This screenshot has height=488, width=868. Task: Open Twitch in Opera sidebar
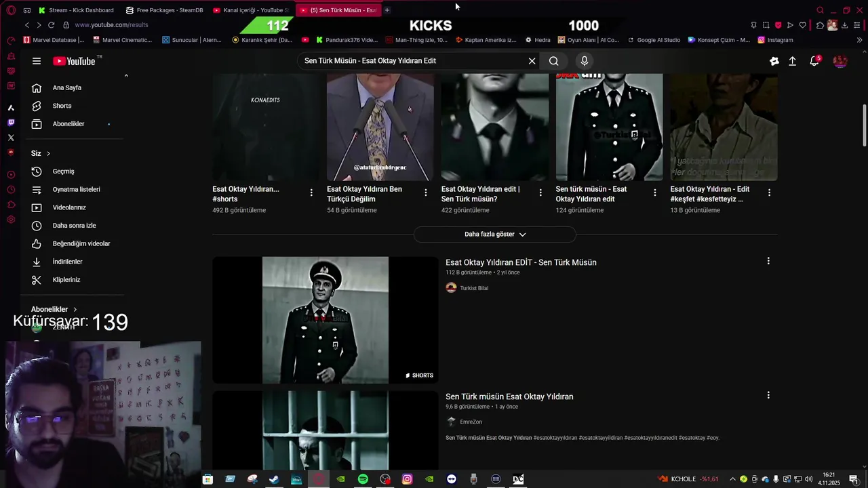11,123
